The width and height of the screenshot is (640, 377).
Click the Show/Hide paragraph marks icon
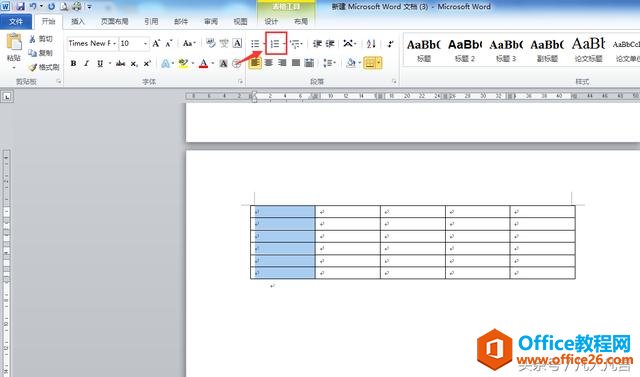pos(390,43)
